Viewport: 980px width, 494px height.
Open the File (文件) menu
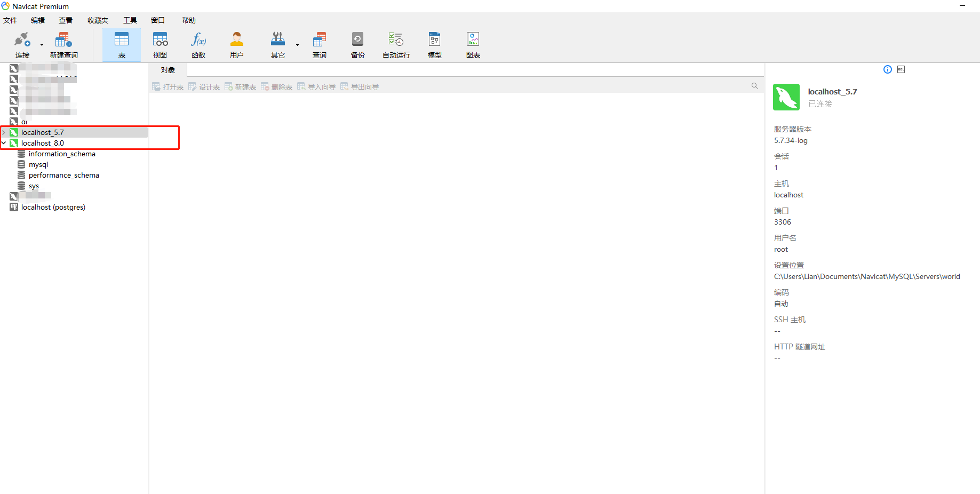[10, 20]
